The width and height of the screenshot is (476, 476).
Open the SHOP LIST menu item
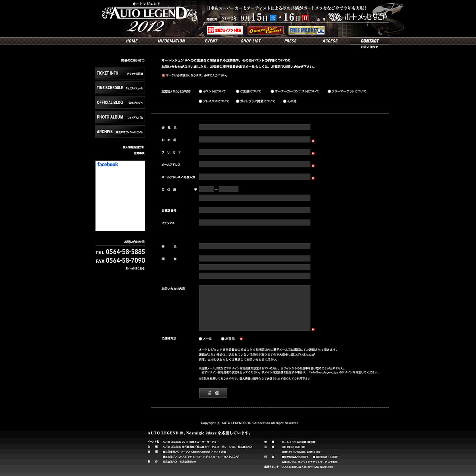point(251,41)
